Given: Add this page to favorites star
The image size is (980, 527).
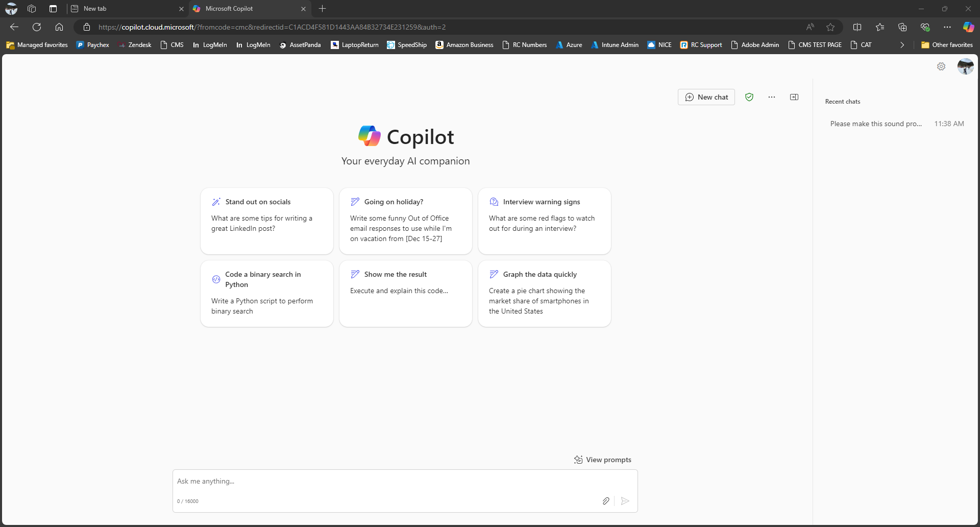Looking at the screenshot, I should click(830, 27).
